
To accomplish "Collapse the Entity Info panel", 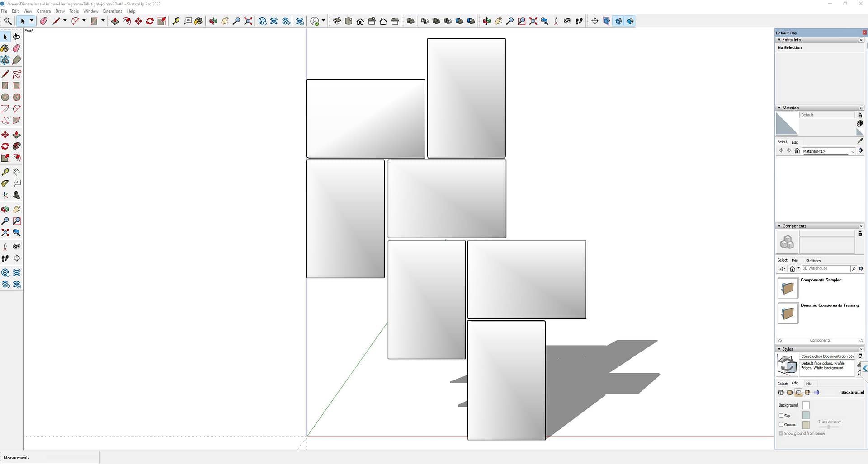I will point(779,40).
